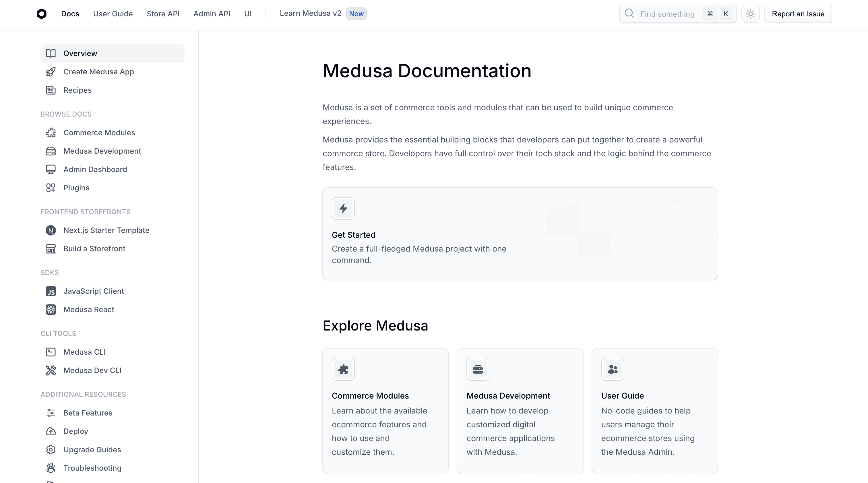Toggle dark mode with sun icon button
Viewport: 868px width, 483px height.
click(750, 14)
